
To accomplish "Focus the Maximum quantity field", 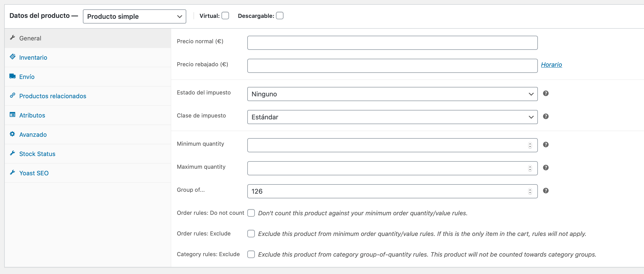I will (x=392, y=168).
